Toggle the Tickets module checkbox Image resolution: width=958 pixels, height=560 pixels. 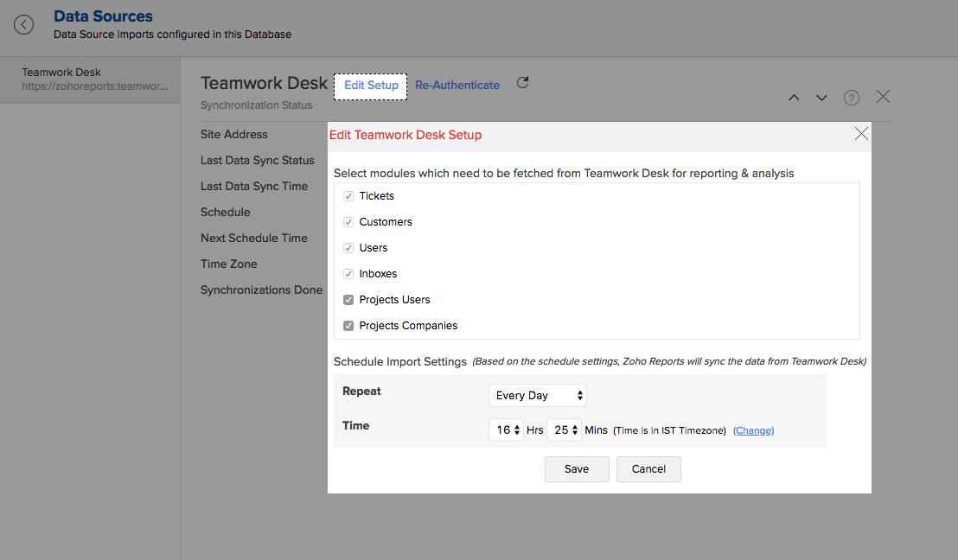coord(348,196)
